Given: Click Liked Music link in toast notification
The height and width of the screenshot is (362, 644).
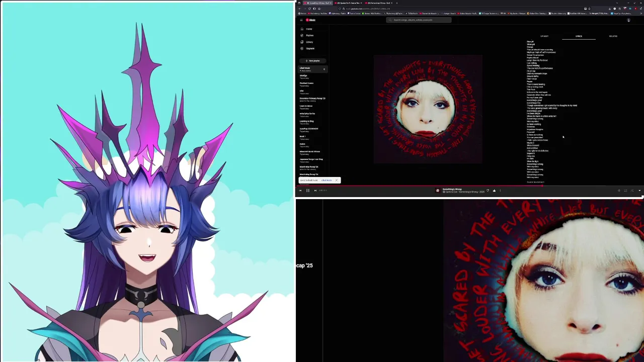Looking at the screenshot, I should [327, 180].
